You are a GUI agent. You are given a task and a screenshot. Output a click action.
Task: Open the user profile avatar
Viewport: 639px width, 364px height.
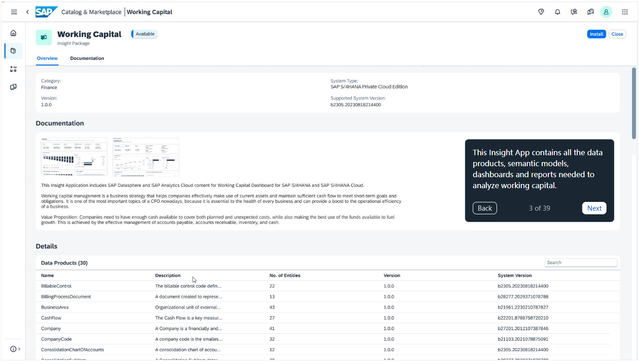(606, 12)
